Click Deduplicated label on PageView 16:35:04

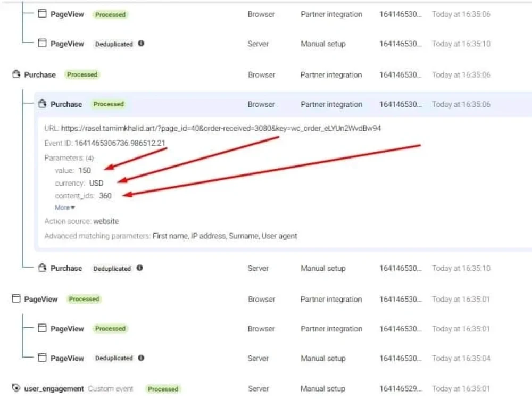(114, 358)
